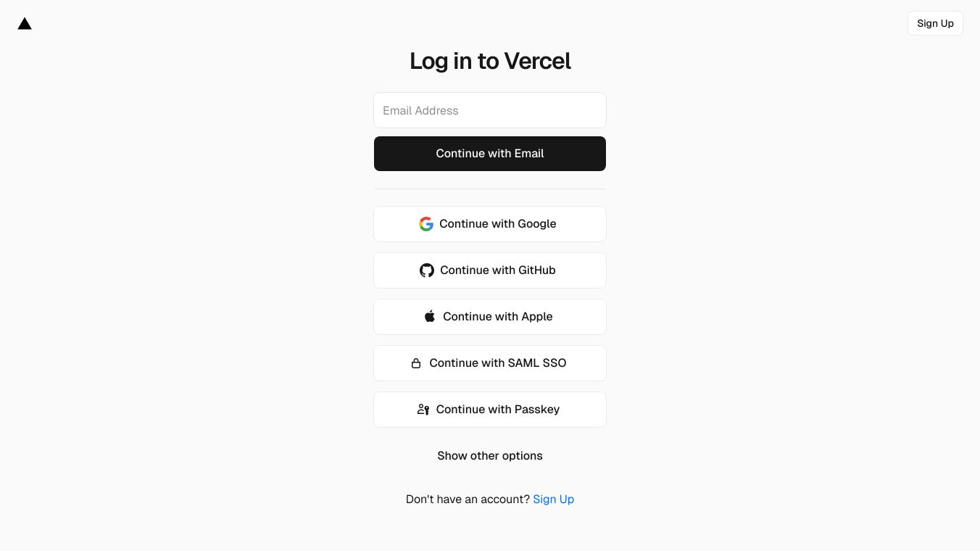The width and height of the screenshot is (980, 551).
Task: Choose Continue with Google text
Action: pos(498,224)
